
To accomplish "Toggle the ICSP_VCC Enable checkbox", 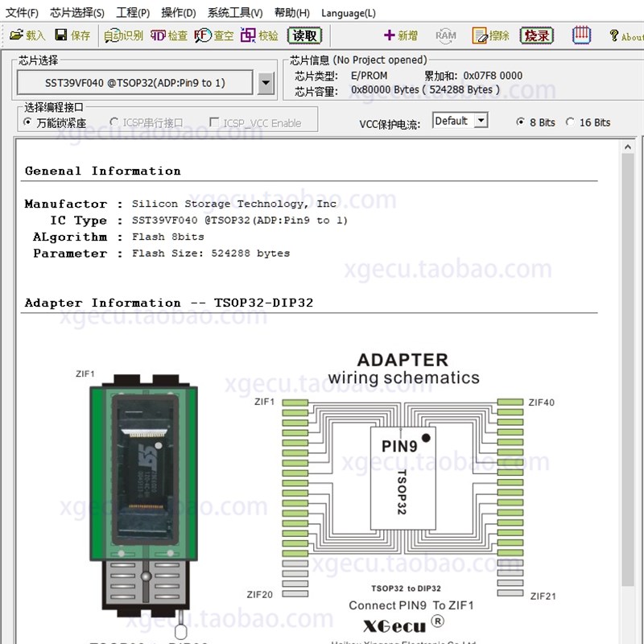I will 214,122.
